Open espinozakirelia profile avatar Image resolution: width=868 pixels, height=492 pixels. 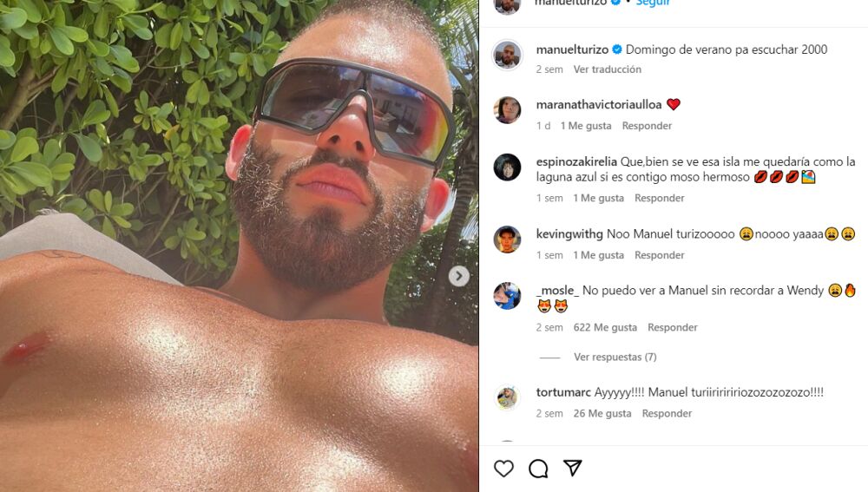pyautogui.click(x=507, y=167)
